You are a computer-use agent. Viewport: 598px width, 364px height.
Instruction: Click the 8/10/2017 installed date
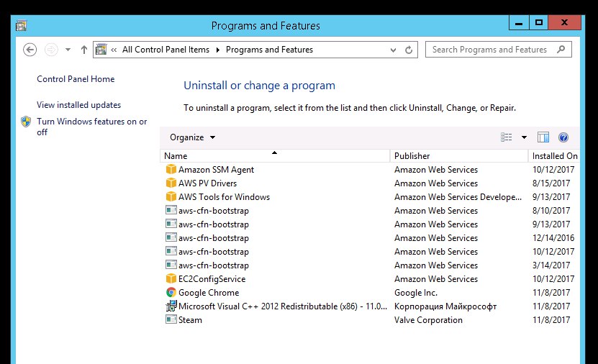551,211
